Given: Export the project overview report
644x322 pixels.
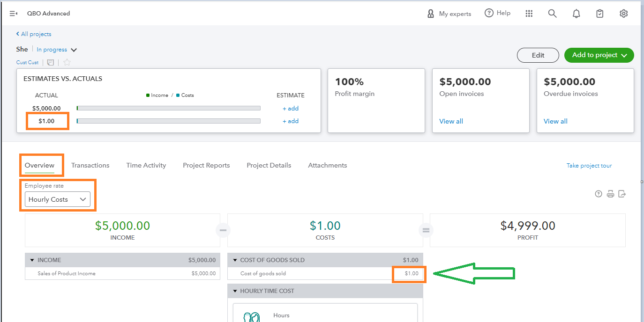Looking at the screenshot, I should coord(622,194).
